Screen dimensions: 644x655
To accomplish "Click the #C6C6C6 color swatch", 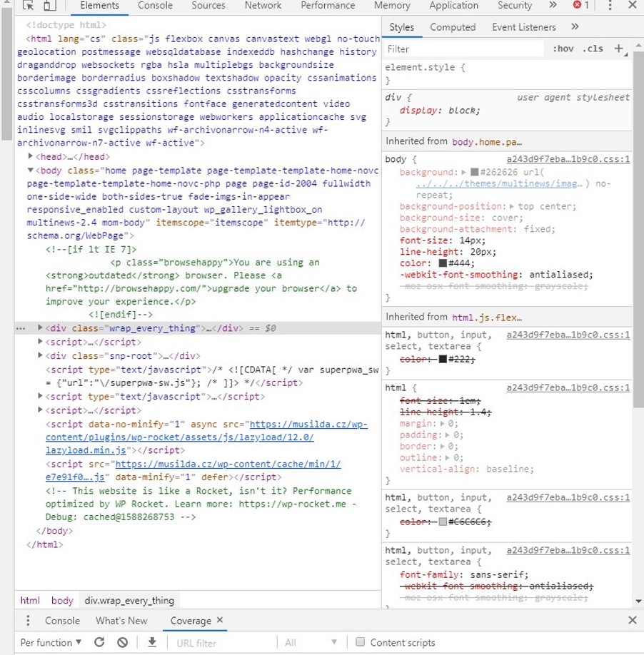I will point(443,522).
